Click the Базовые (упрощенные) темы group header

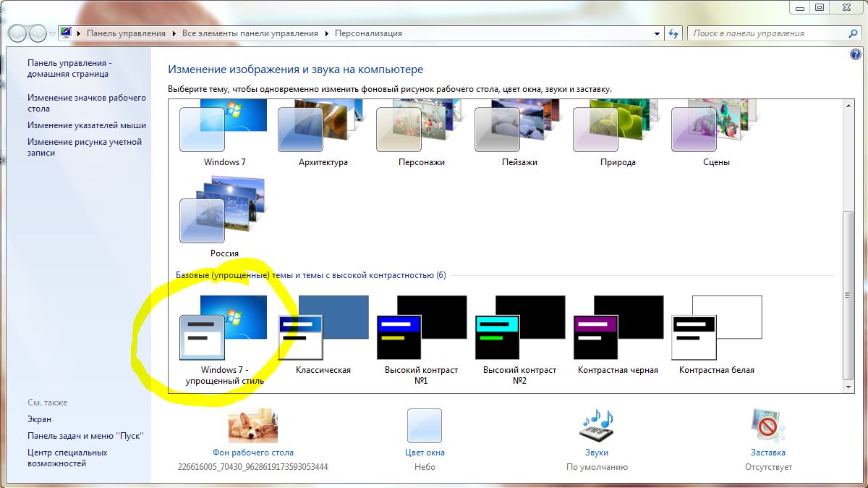point(311,275)
